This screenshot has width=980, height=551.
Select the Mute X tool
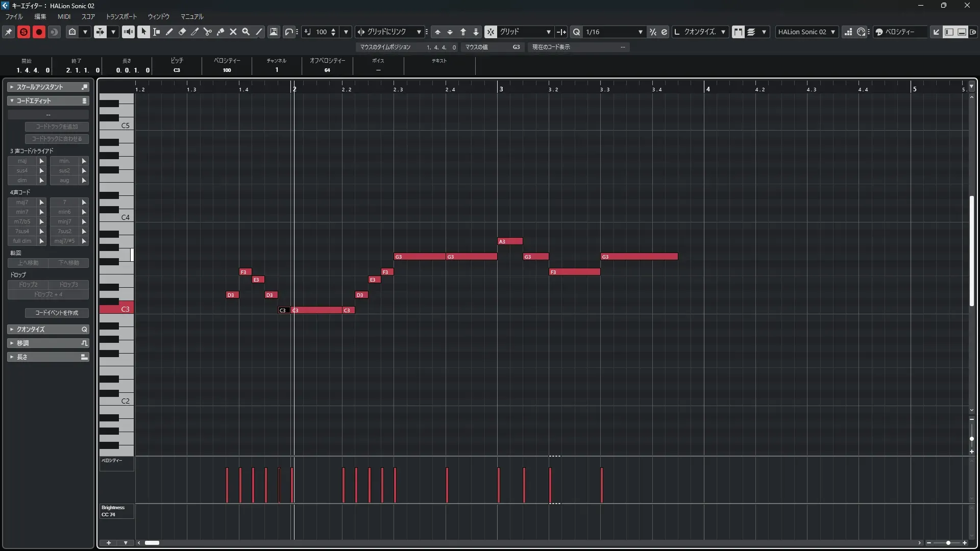tap(233, 32)
